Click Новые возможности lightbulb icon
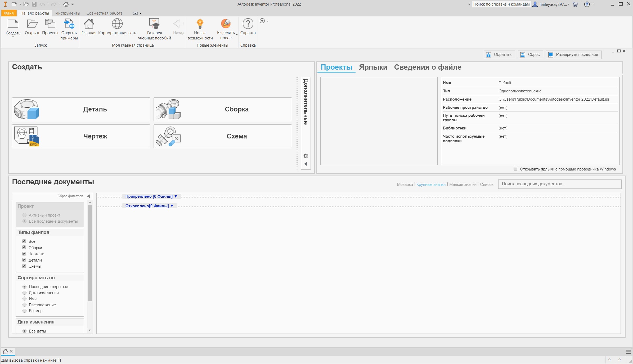Screen dimensions: 633x364 click(x=200, y=24)
